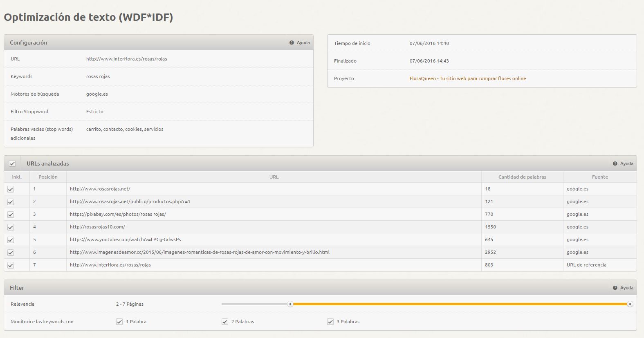Click stop words carrito, contacto, cookies, servicios
The height and width of the screenshot is (338, 644).
pyautogui.click(x=125, y=129)
